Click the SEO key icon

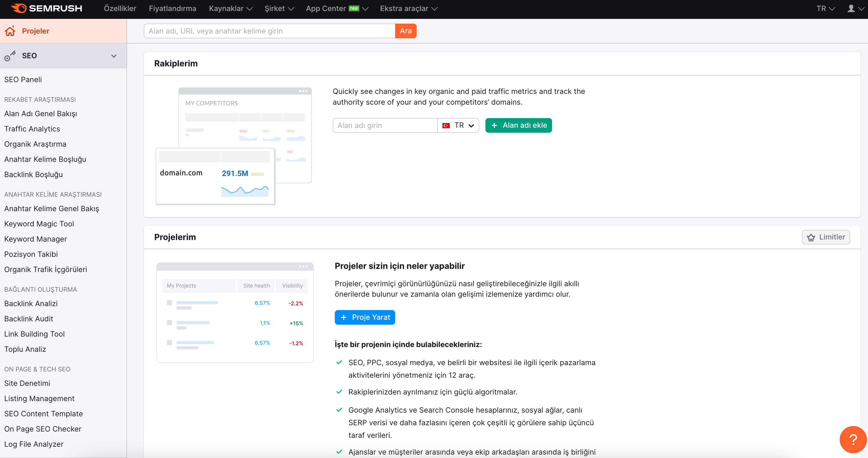point(10,56)
